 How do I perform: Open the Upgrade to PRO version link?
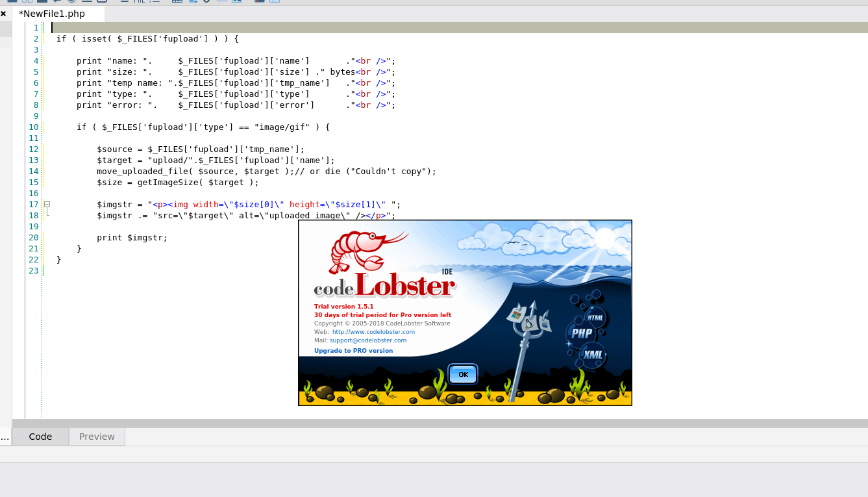pyautogui.click(x=353, y=350)
